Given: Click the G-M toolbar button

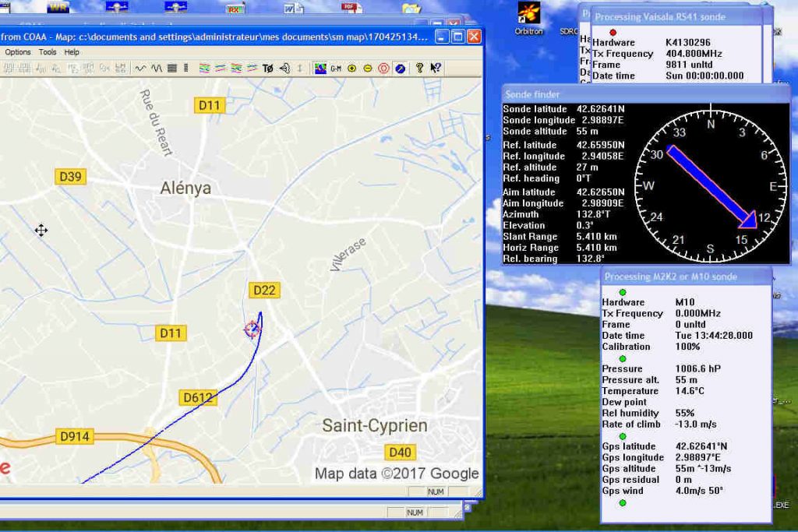Looking at the screenshot, I should (336, 68).
